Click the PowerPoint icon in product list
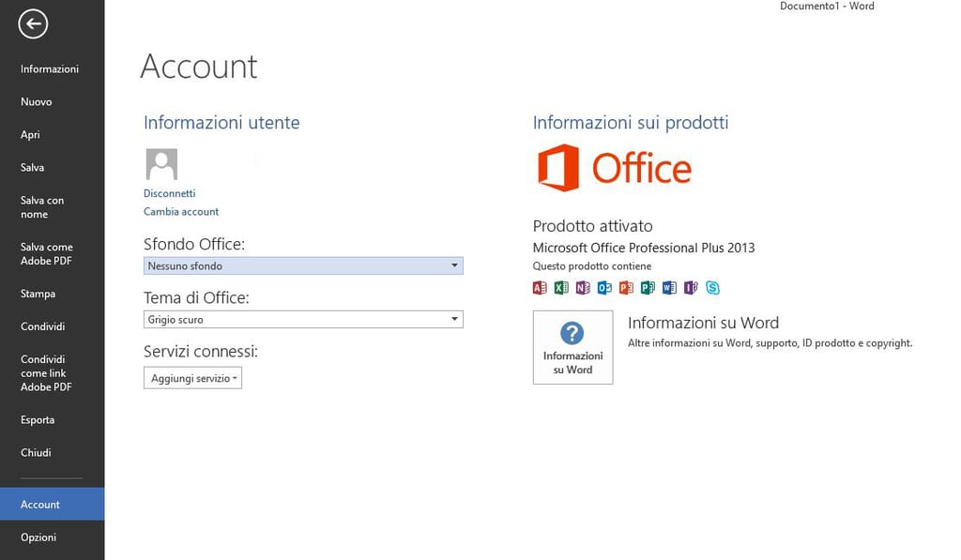Viewport: 961px width, 560px height. pyautogui.click(x=626, y=288)
